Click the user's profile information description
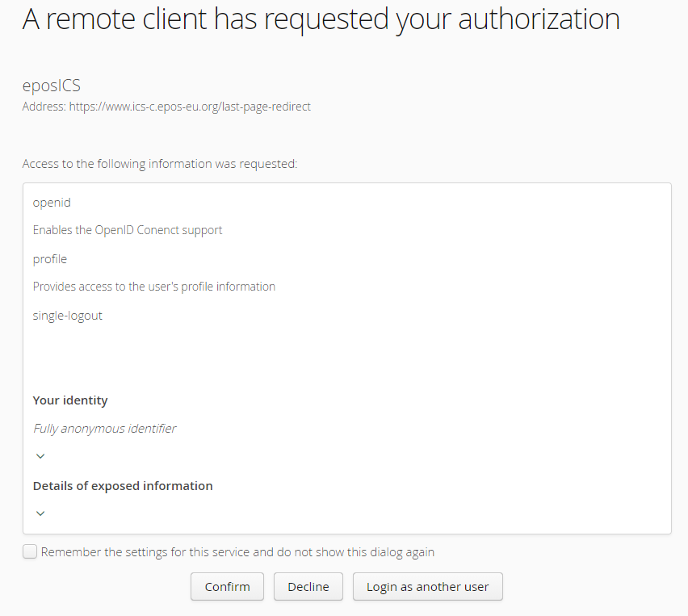Image resolution: width=688 pixels, height=616 pixels. tap(154, 287)
